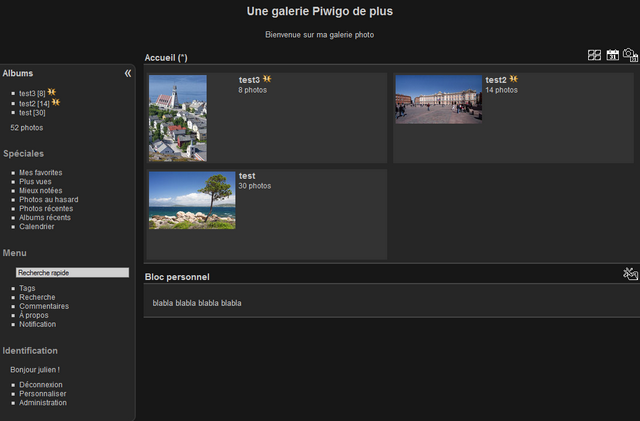Viewport: 640px width, 421px height.
Task: Select test [30] album in sidebar
Action: point(32,112)
